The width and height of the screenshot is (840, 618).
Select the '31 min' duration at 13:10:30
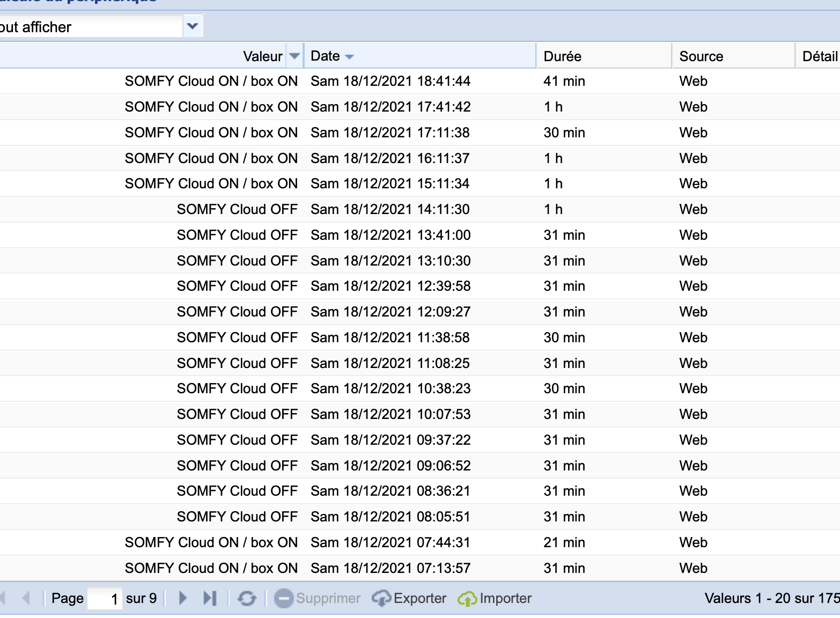pyautogui.click(x=564, y=261)
